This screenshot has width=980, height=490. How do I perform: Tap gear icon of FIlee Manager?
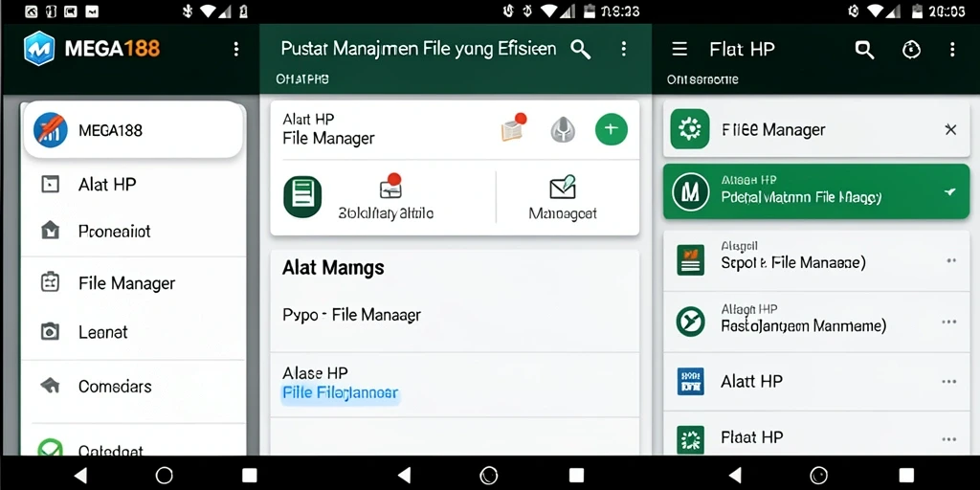coord(690,129)
